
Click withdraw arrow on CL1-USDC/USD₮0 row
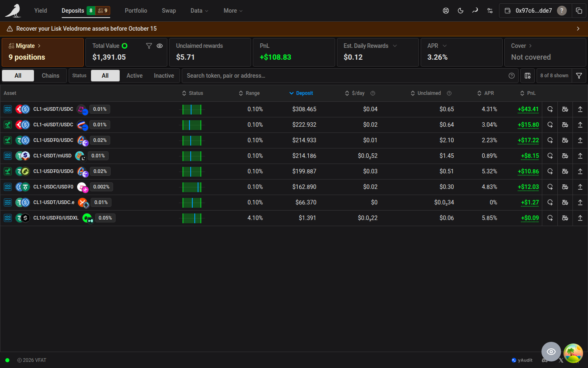pos(580,187)
